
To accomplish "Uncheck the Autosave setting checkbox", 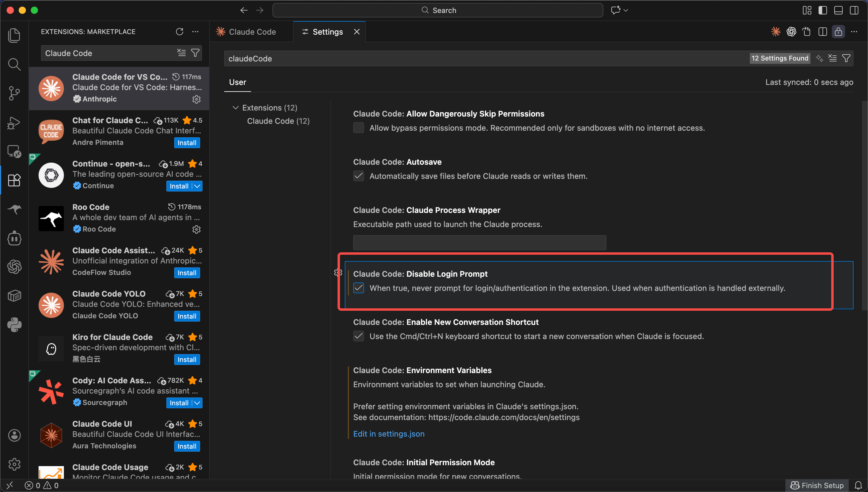I will pos(359,176).
